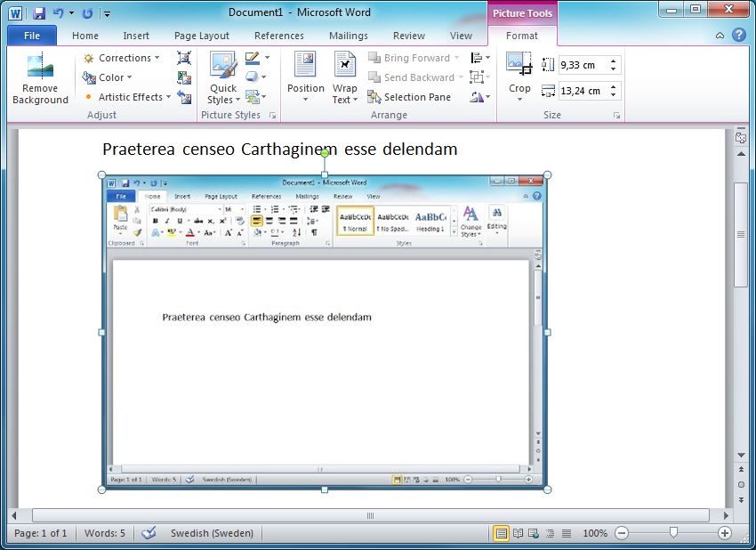Expand the Crop dropdown arrow

519,100
